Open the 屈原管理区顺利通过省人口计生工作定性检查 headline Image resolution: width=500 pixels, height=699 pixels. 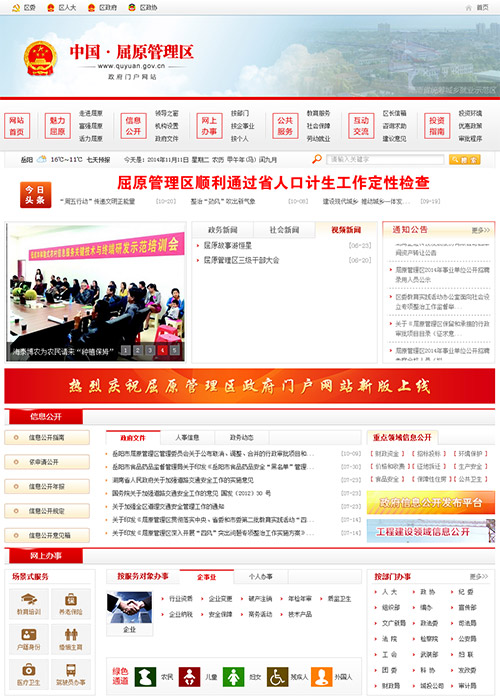click(273, 183)
